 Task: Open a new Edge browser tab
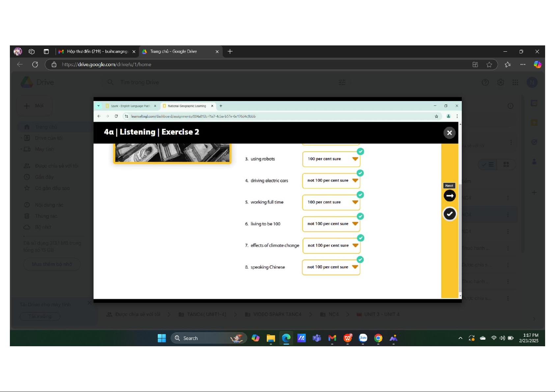tap(230, 51)
